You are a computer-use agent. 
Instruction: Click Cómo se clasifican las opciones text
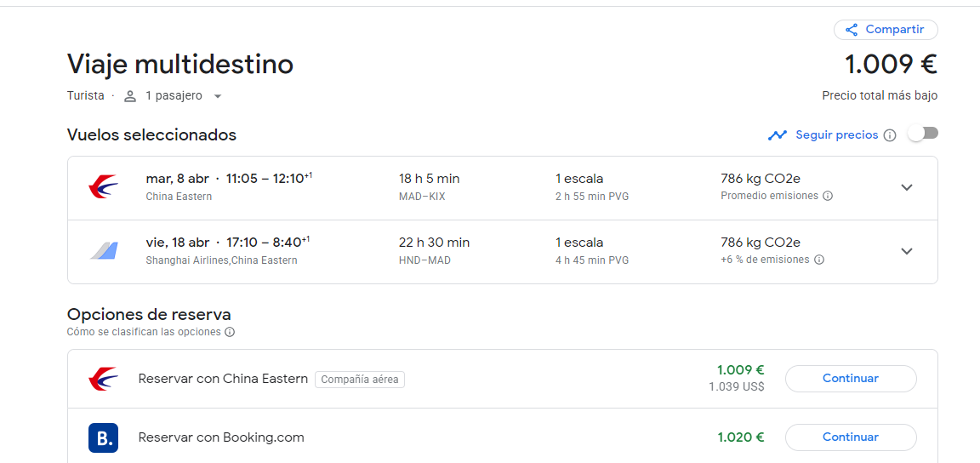pyautogui.click(x=144, y=332)
